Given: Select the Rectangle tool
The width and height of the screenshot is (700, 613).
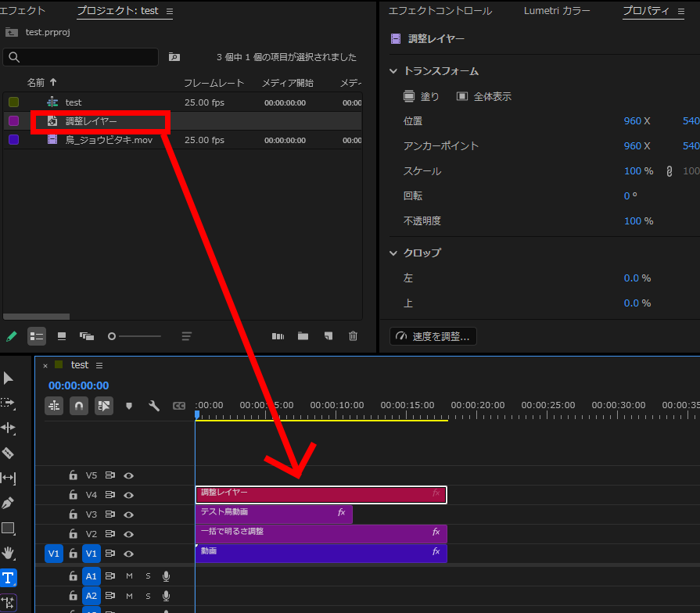Looking at the screenshot, I should tap(8, 529).
